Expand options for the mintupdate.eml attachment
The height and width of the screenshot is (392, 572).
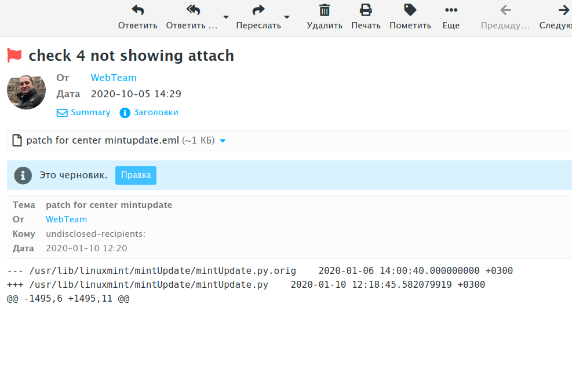[223, 140]
